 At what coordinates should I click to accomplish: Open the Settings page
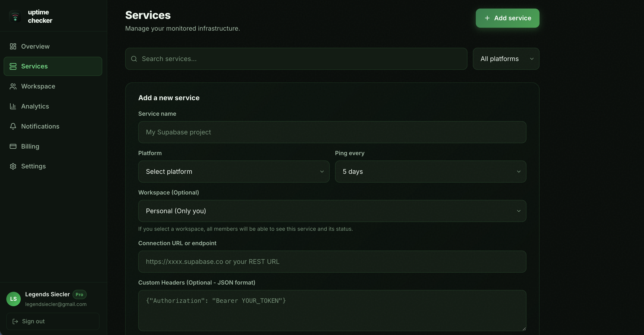pyautogui.click(x=53, y=166)
